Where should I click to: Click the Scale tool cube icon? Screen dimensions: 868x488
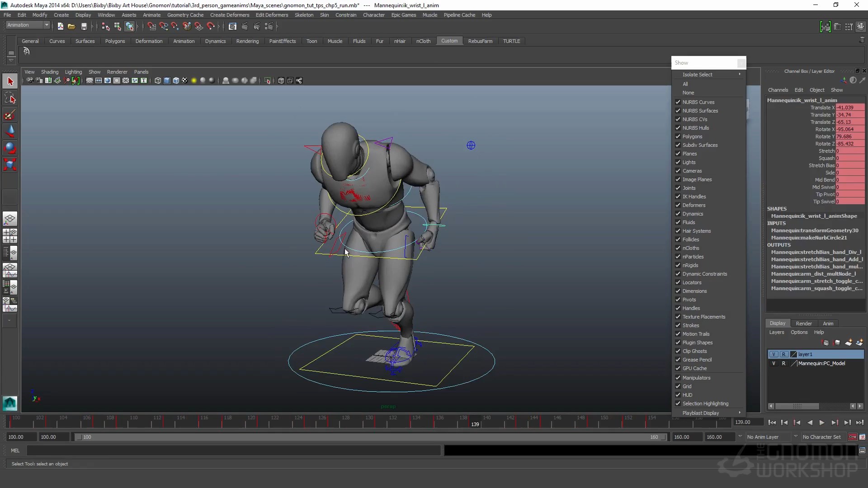10,164
